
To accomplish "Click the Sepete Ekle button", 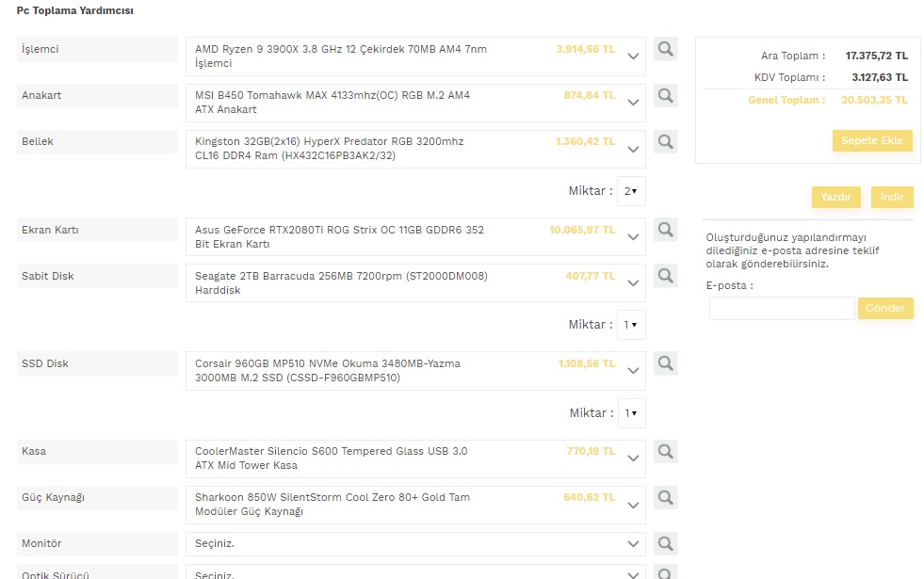I will pyautogui.click(x=871, y=140).
